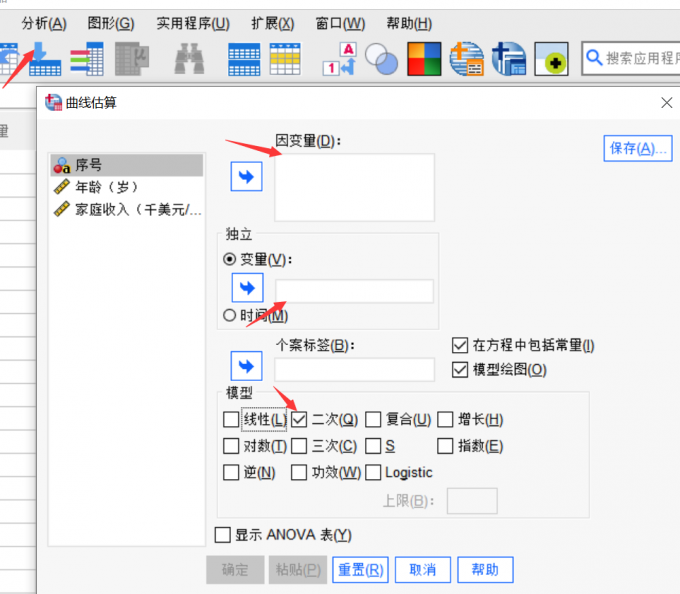Close the 曲线估算 dialog
Viewport: 680px width, 594px height.
[667, 103]
